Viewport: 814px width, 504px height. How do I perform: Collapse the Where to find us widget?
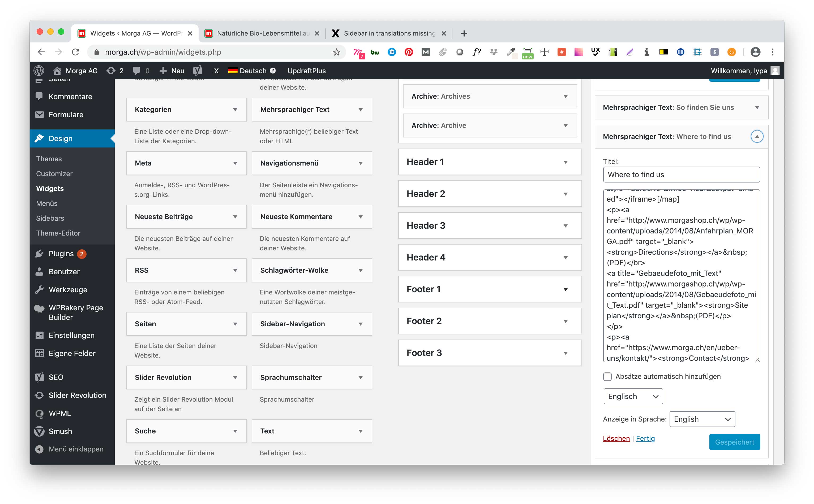click(757, 136)
